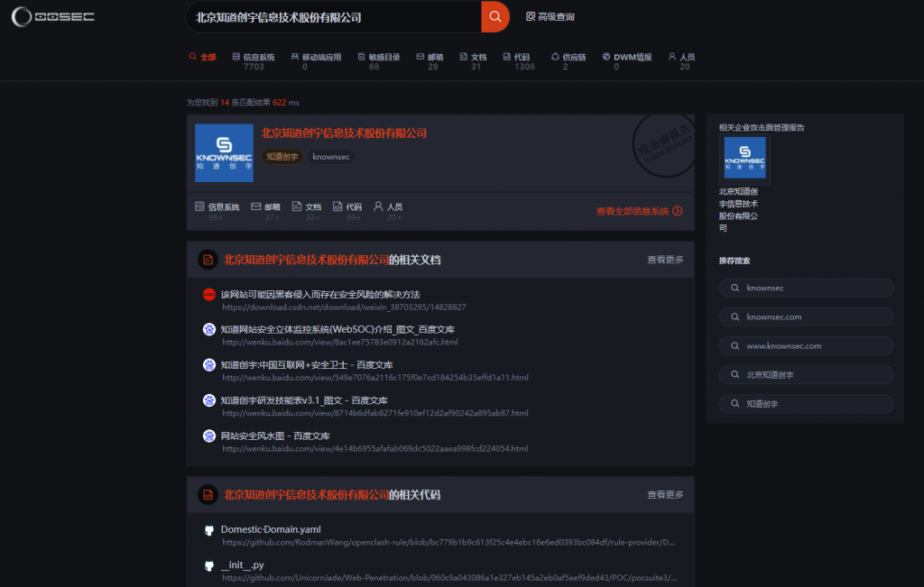Screen dimensions: 924x587
Task: Open the 人员 20 tab
Action: (682, 61)
